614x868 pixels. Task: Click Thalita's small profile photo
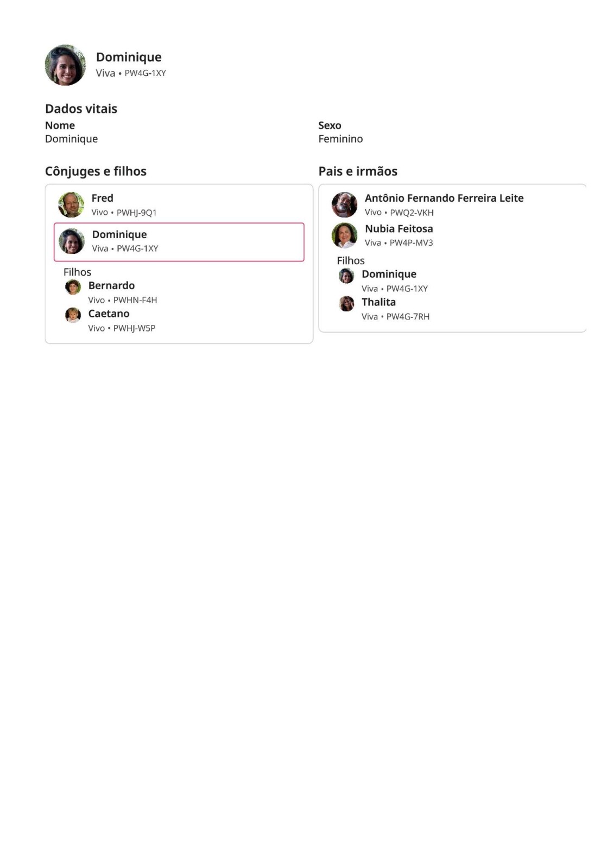coord(346,304)
